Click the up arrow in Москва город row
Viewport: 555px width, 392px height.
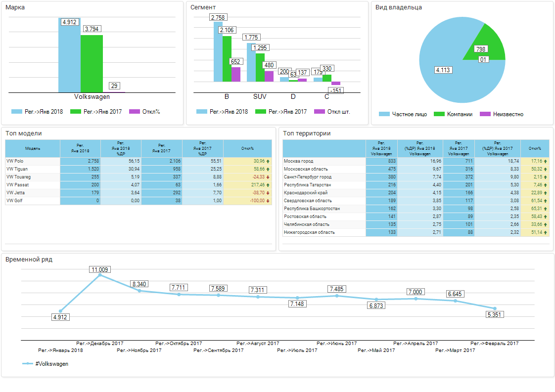coord(546,161)
